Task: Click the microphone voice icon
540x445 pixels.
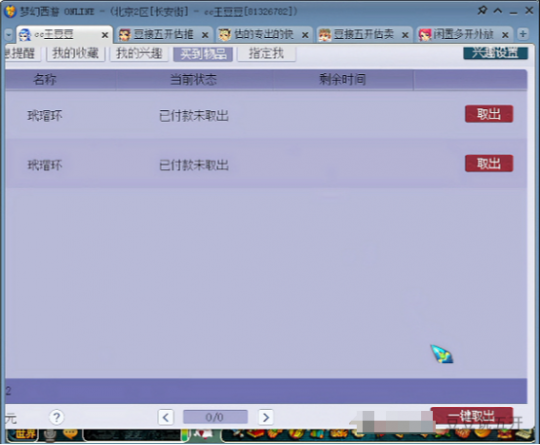Action: pos(50,436)
